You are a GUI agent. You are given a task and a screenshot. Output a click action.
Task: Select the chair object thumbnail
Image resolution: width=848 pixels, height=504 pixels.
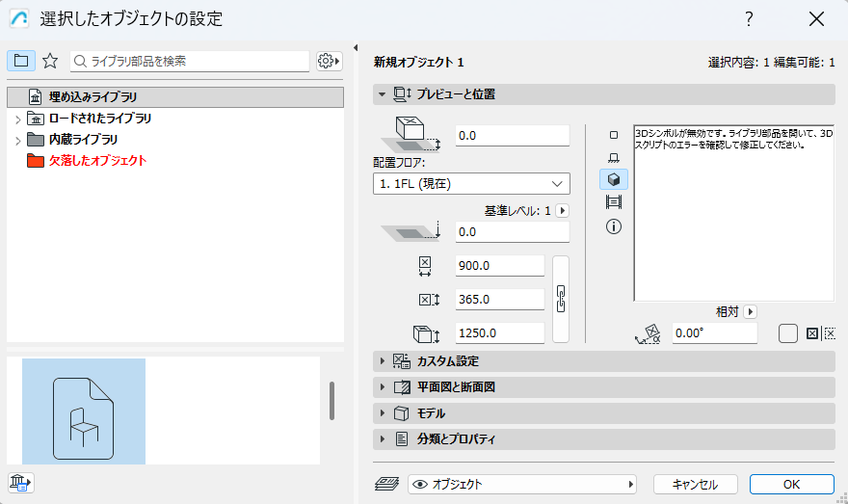click(x=84, y=411)
